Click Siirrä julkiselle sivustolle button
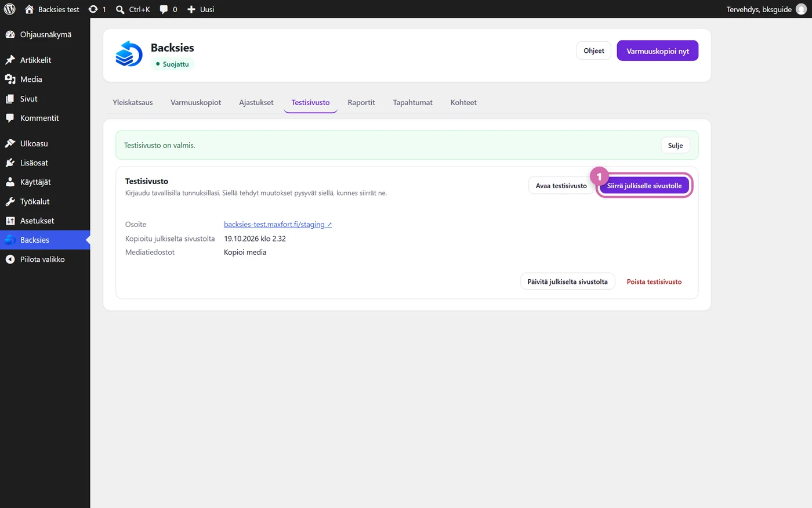 (644, 186)
